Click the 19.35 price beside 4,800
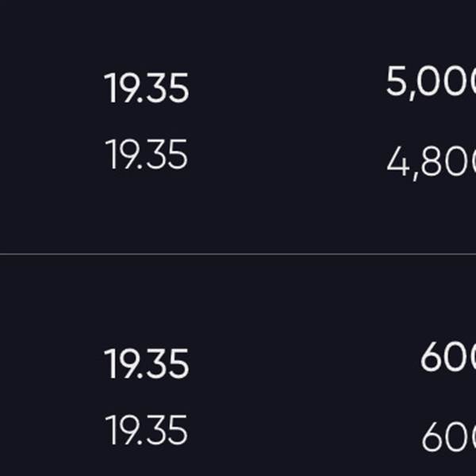The width and height of the screenshot is (476, 476). click(146, 155)
